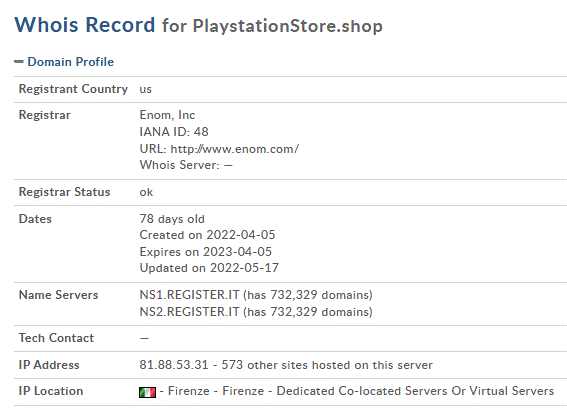The image size is (567, 411).
Task: Click the Expires on 2023-04-05 date
Action: point(206,252)
